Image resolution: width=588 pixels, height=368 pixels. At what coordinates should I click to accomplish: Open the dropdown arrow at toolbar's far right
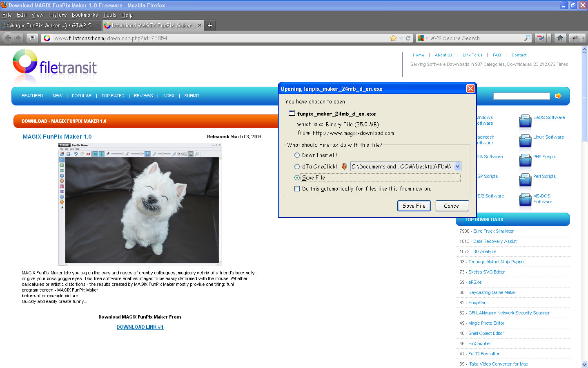click(583, 38)
